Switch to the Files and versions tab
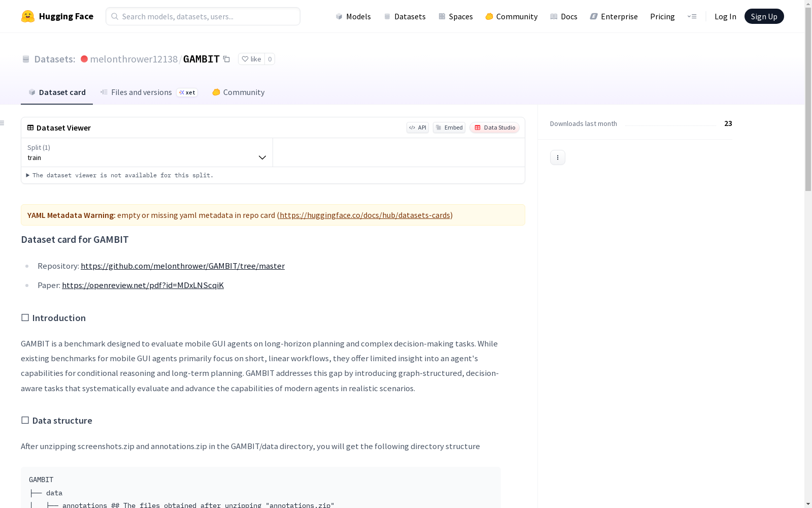 149,92
